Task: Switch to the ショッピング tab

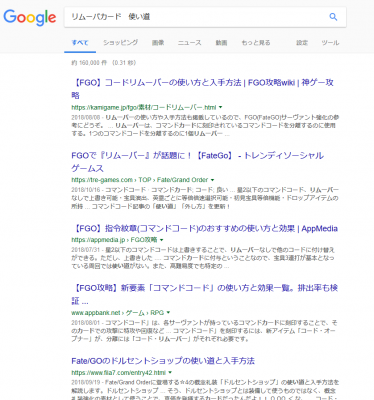Action: 120,43
